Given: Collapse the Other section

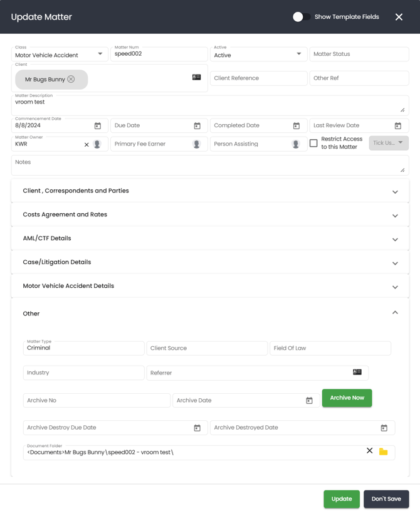Looking at the screenshot, I should [x=210, y=313].
